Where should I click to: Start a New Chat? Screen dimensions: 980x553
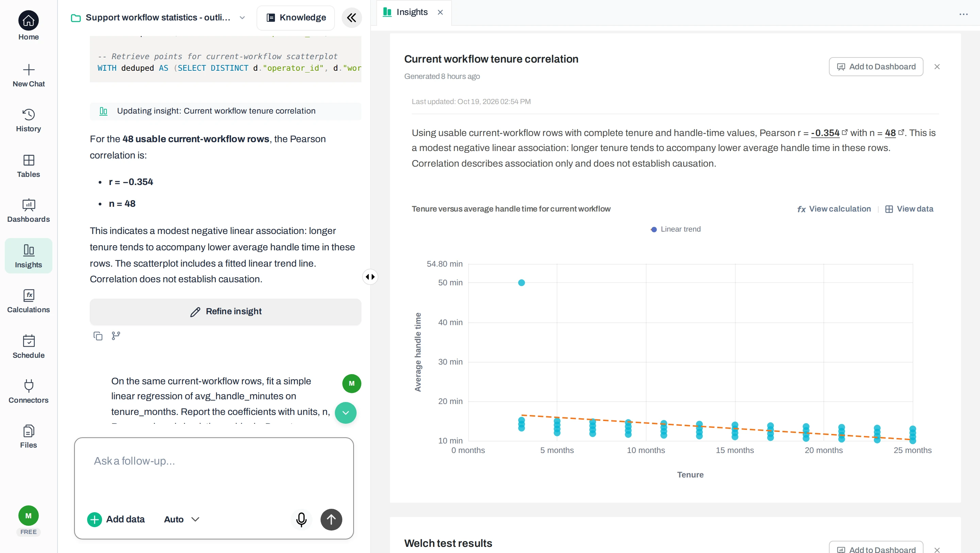point(29,76)
